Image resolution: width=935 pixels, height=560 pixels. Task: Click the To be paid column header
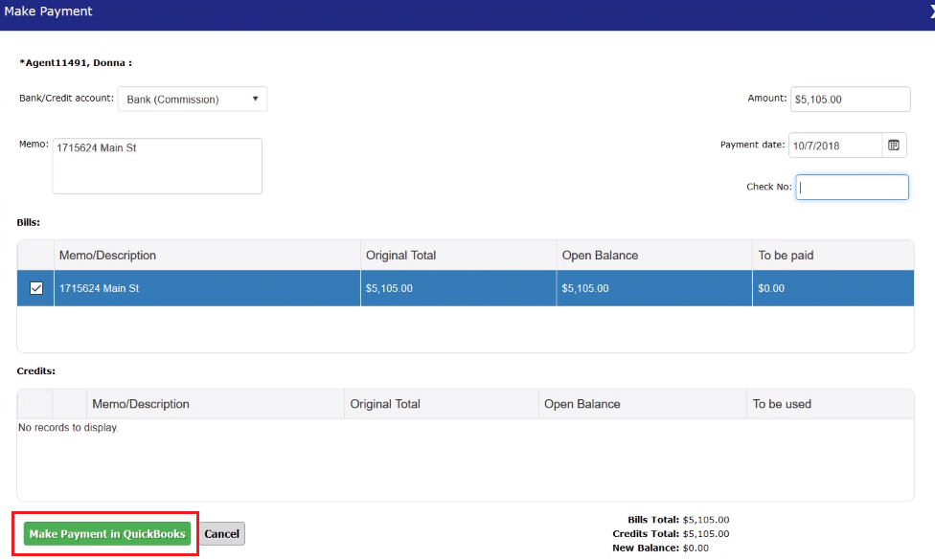786,256
